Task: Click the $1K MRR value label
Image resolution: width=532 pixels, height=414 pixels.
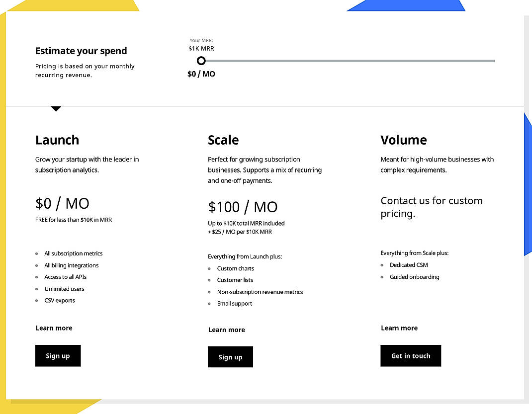Action: coord(201,48)
